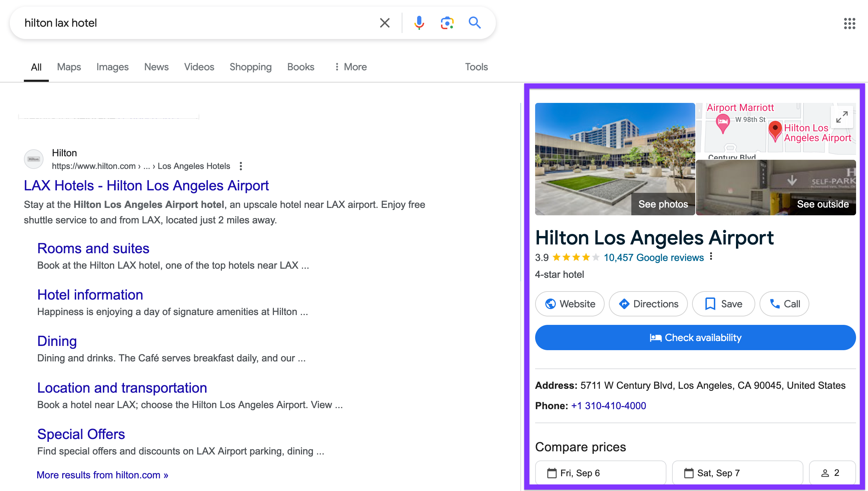The width and height of the screenshot is (868, 491).
Task: Open options menu next to Google reviews
Action: coord(711,256)
